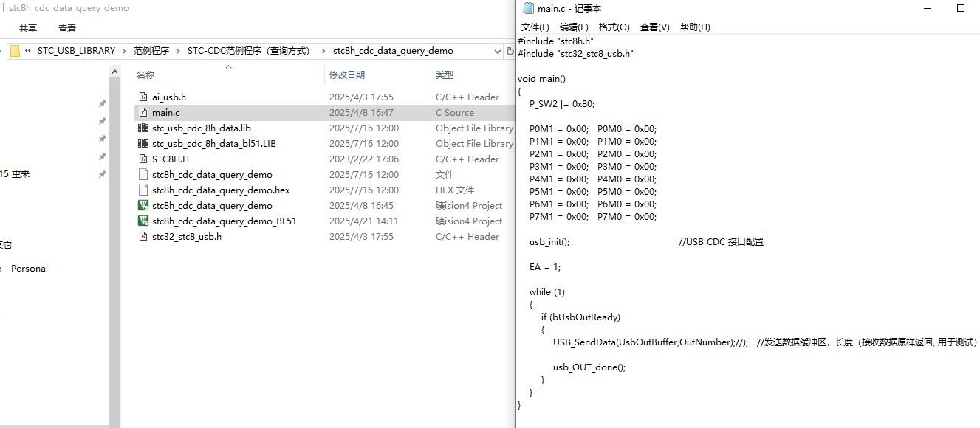Click the void main() line in Notepad
Screen dimensions: 980x428
pos(541,78)
